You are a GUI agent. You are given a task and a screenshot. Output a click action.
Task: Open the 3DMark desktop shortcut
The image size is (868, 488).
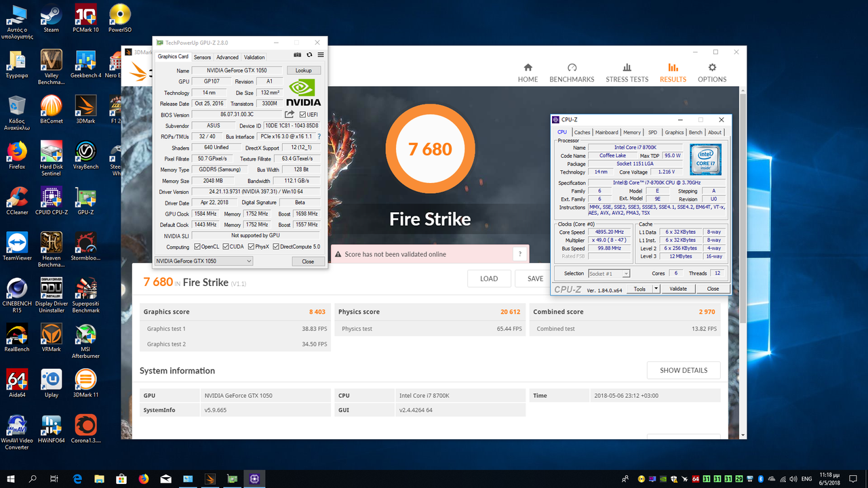pyautogui.click(x=85, y=110)
